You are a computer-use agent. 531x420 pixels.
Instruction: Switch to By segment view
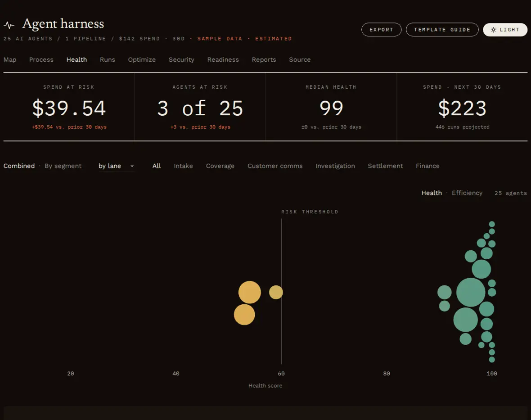pyautogui.click(x=63, y=166)
